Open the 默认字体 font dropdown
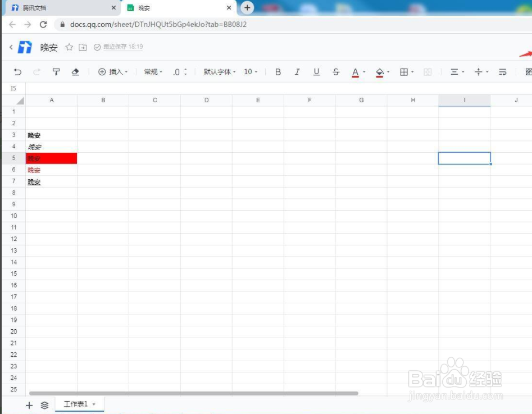This screenshot has height=414, width=532. (x=220, y=72)
